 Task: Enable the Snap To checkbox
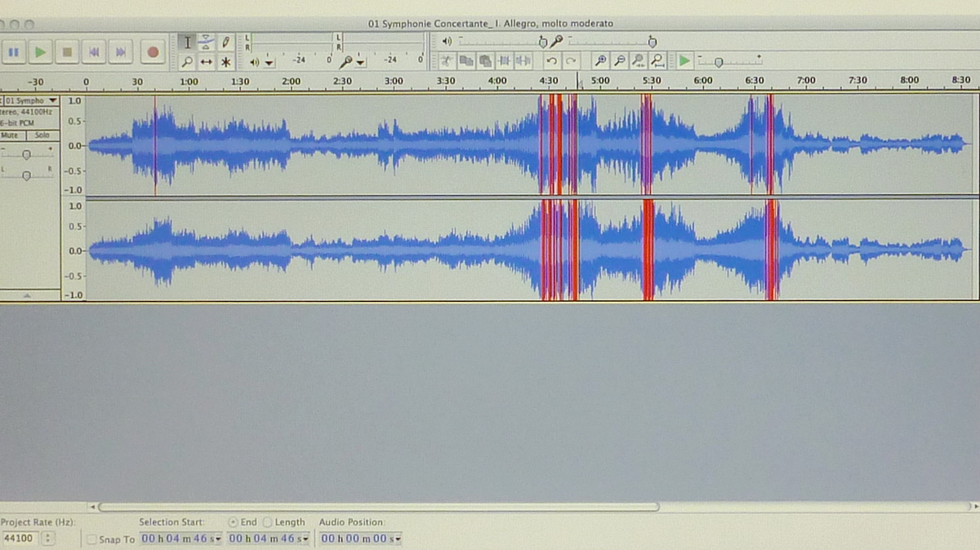pos(91,539)
